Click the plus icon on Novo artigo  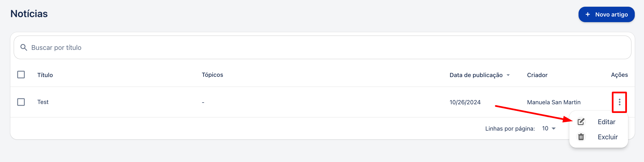tap(588, 14)
